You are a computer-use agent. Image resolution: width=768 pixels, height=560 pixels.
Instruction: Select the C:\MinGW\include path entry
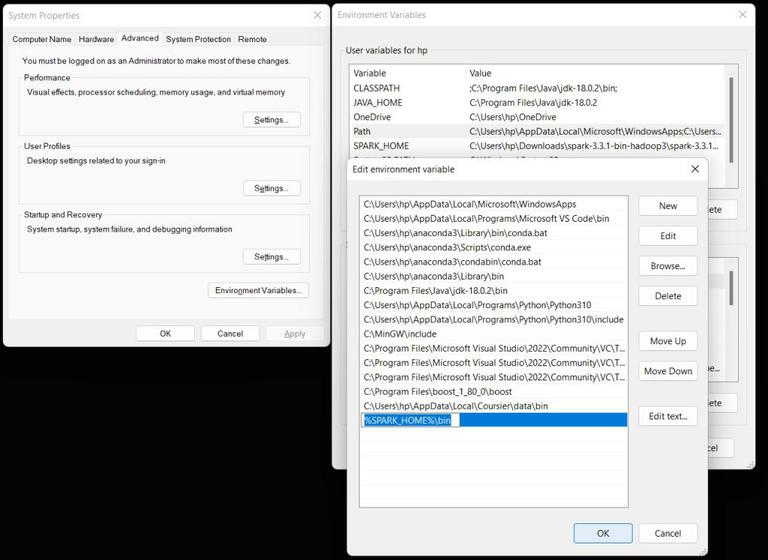point(494,334)
